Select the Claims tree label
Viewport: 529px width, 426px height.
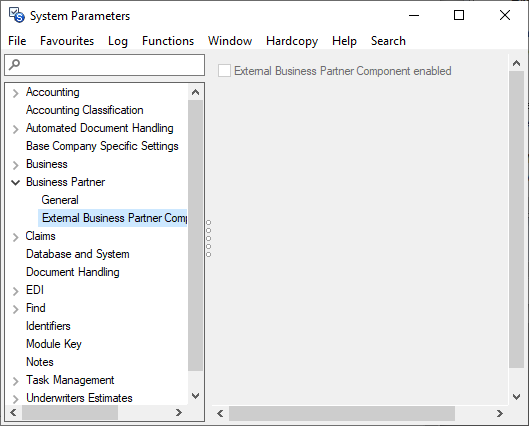point(40,236)
